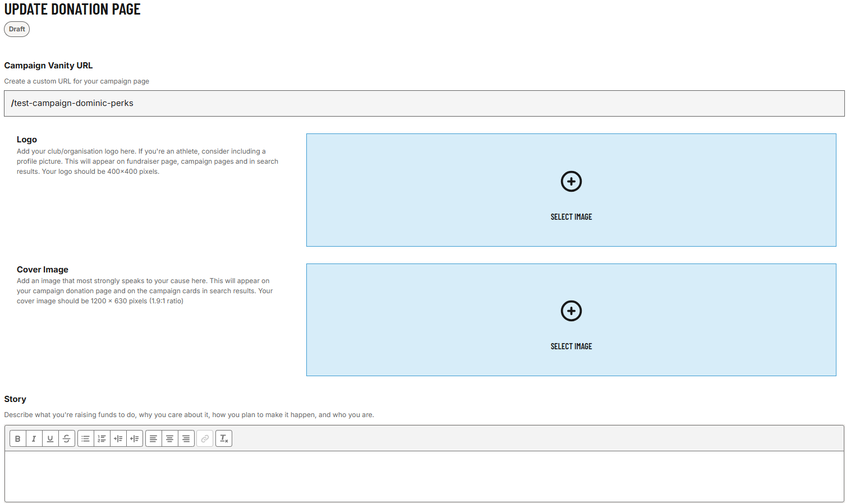Click the Cover Image plus icon
Viewport: 851px width, 504px height.
571,311
